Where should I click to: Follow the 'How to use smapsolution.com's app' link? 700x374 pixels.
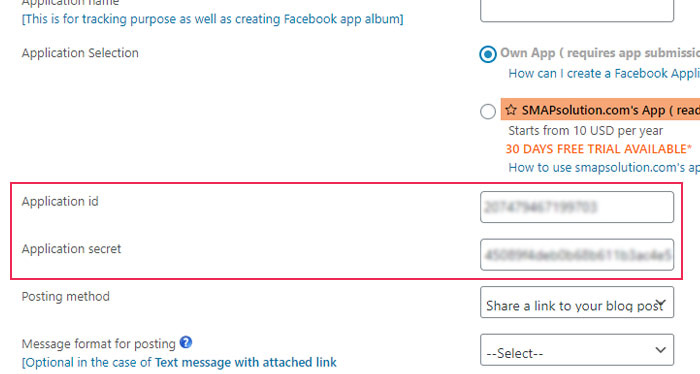tap(604, 167)
